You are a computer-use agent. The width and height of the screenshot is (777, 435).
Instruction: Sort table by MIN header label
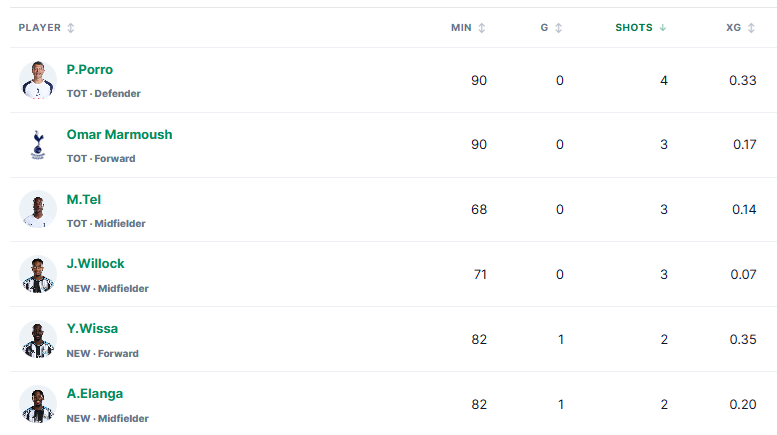click(x=461, y=28)
